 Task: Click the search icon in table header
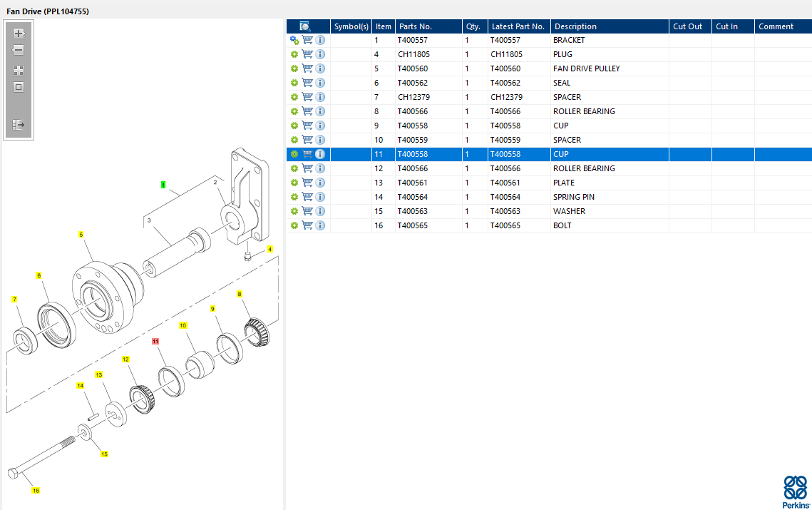pyautogui.click(x=305, y=26)
